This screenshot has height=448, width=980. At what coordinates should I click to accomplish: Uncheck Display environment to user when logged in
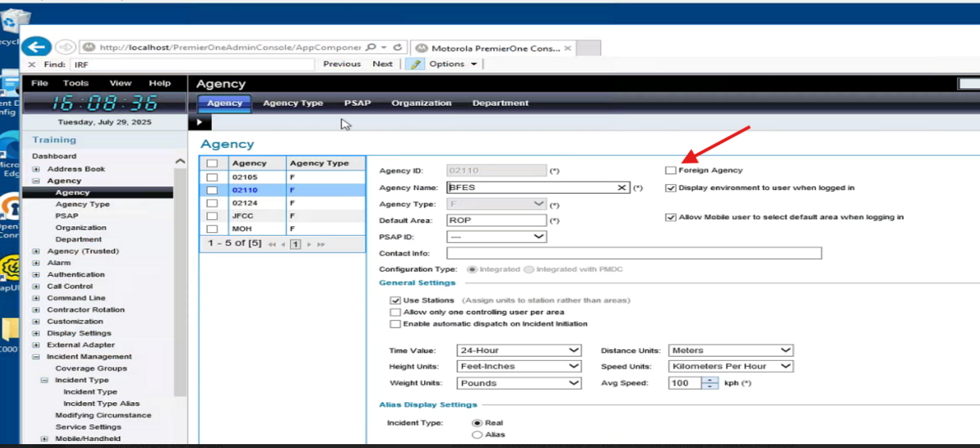pyautogui.click(x=671, y=188)
